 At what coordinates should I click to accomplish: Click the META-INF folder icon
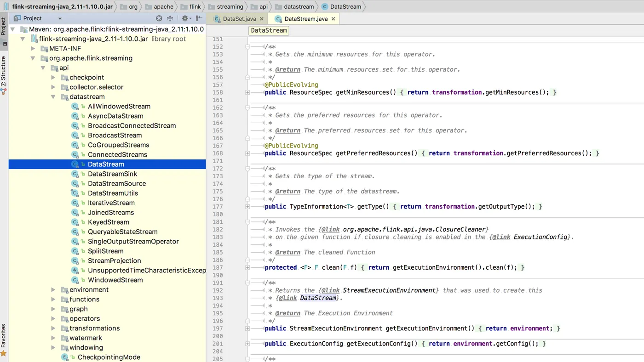point(44,48)
